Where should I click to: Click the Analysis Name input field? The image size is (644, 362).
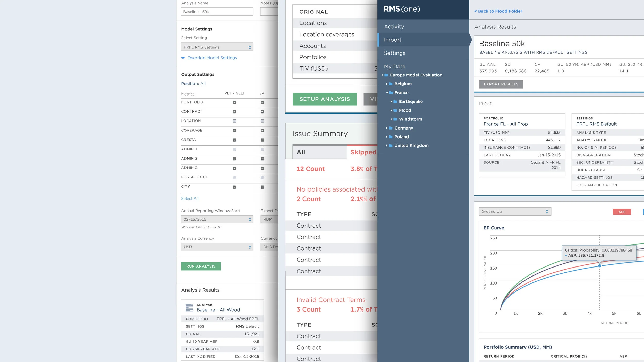point(217,12)
